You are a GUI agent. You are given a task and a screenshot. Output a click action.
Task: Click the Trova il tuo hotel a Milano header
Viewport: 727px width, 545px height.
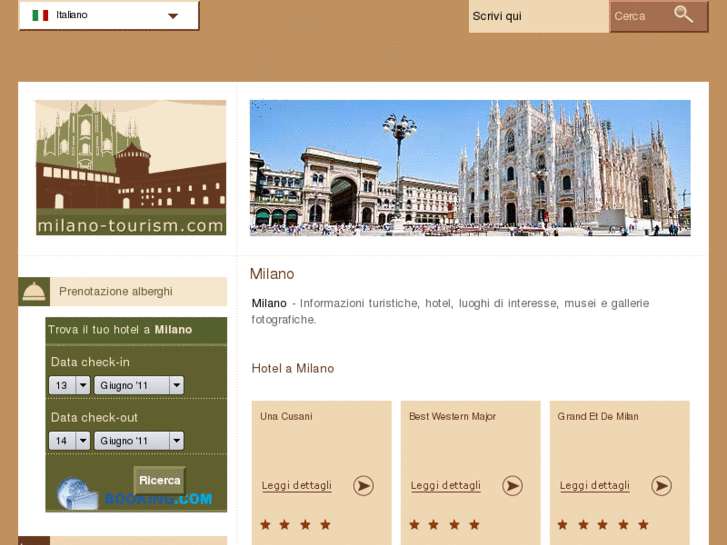pos(120,330)
